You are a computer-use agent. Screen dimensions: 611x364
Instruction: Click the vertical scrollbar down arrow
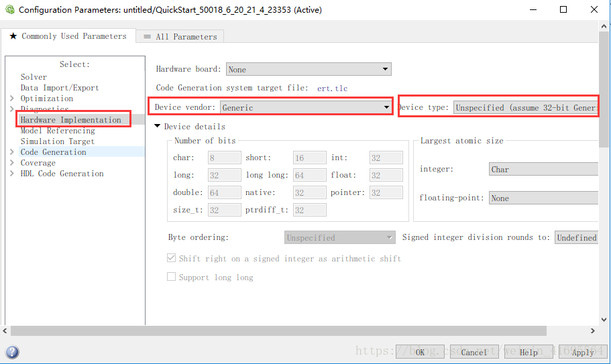604,320
